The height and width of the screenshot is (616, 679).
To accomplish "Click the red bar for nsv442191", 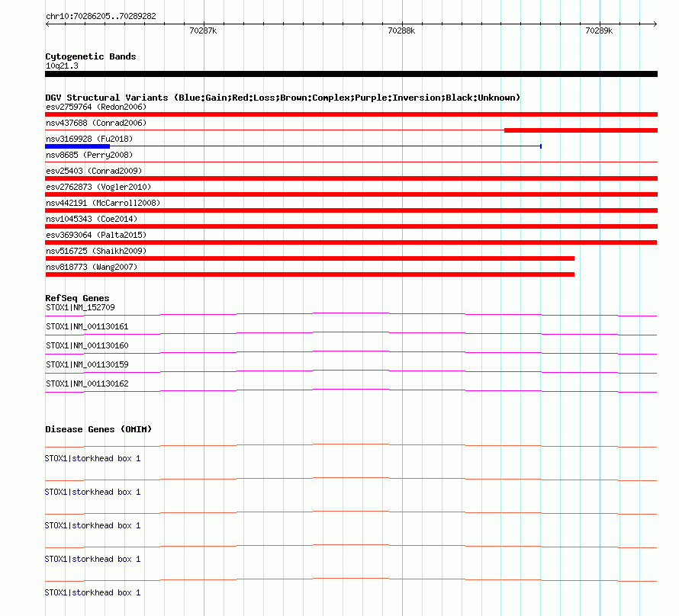I will [351, 210].
